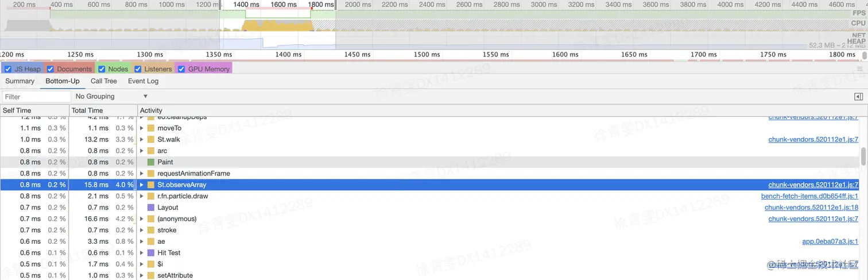Screen dimensions: 868x280
Task: Select the setAttribute activity row
Action: point(431,275)
